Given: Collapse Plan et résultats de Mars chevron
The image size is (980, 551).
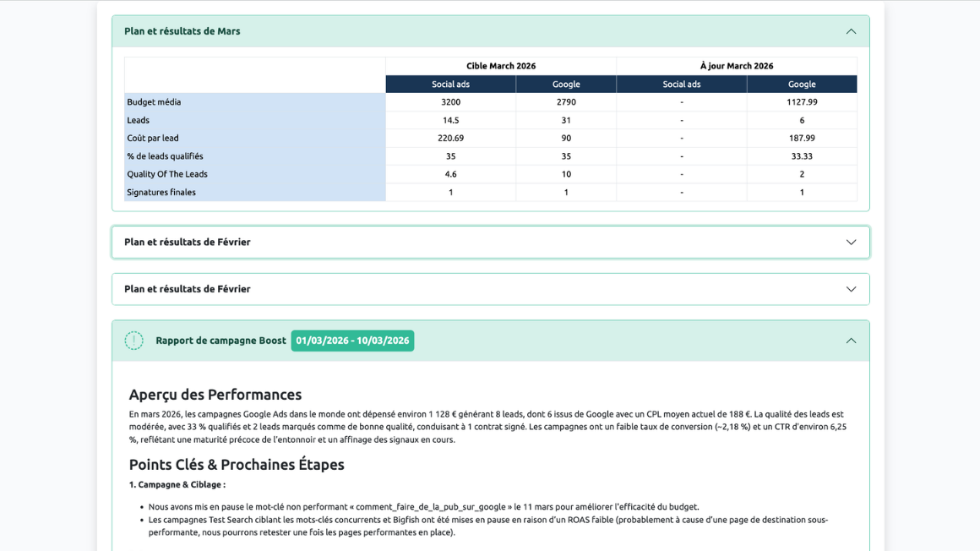Looking at the screenshot, I should point(851,31).
